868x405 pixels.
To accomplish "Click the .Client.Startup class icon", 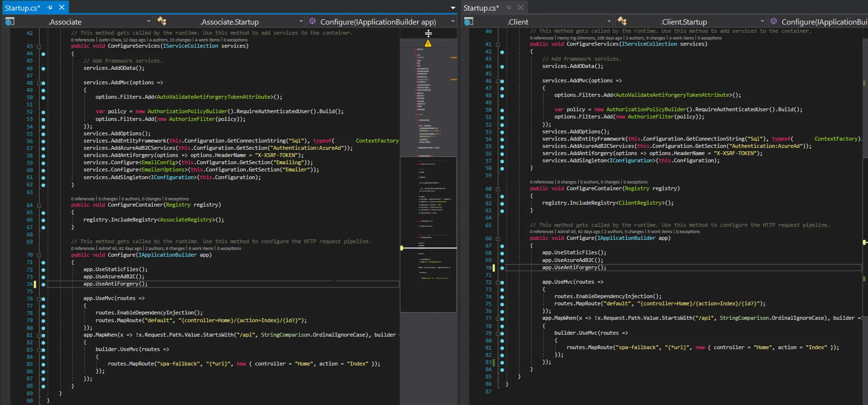I will [622, 22].
